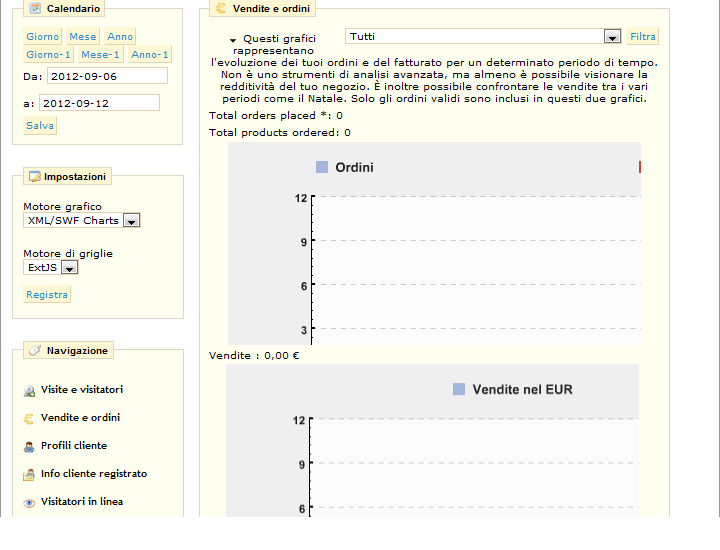Collapse the Questi grafici description arrow
This screenshot has height=550, width=720.
(233, 40)
